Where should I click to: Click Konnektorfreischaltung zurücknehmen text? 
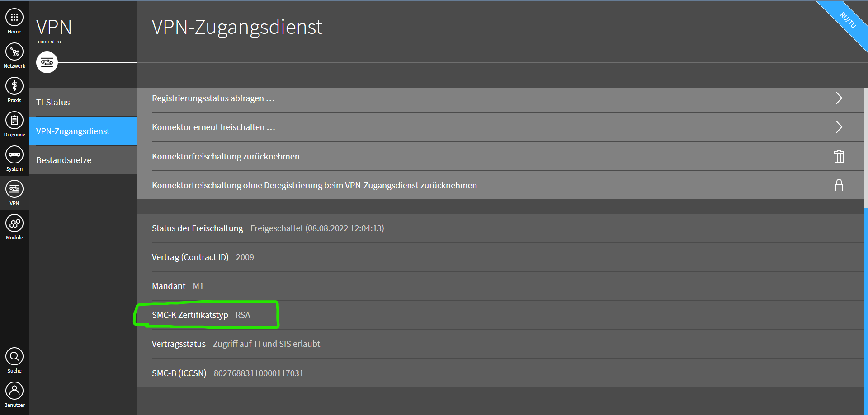pos(226,157)
